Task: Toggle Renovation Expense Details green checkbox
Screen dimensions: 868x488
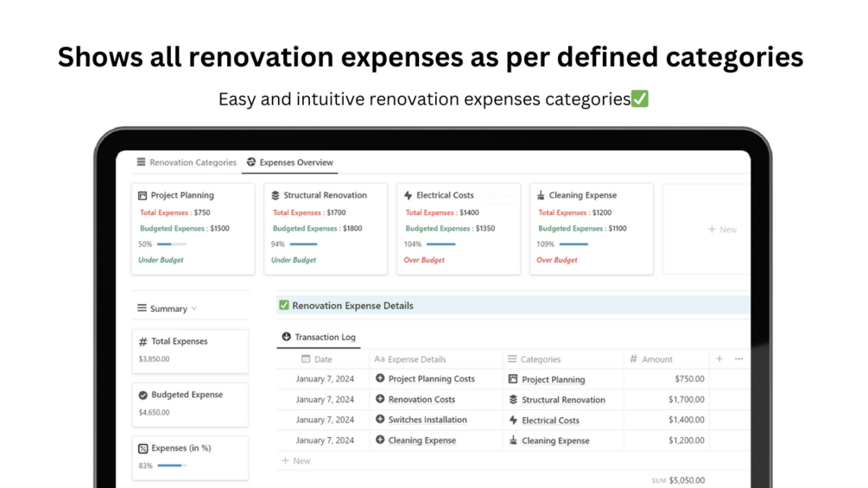Action: (284, 306)
